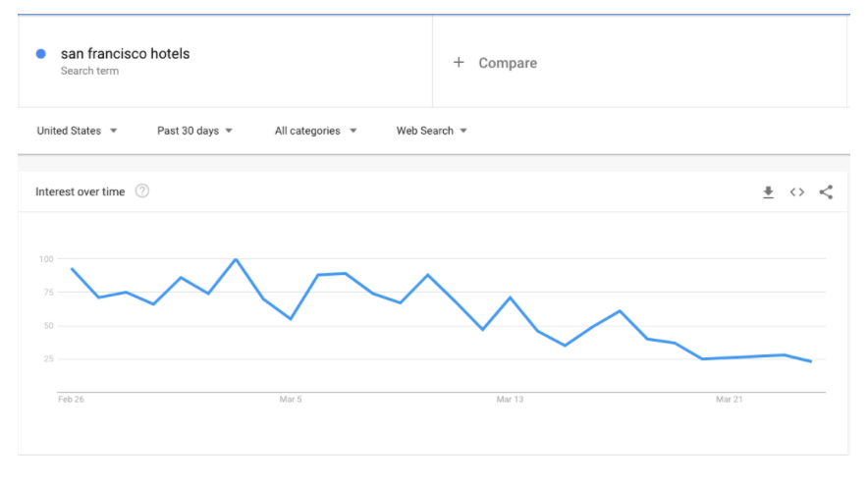Click the Mar 21 date label
The image size is (868, 487).
730,400
